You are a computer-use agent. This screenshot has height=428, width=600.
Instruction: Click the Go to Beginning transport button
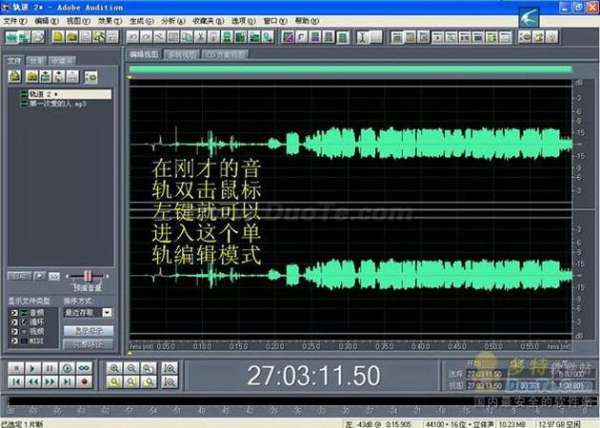point(16,382)
